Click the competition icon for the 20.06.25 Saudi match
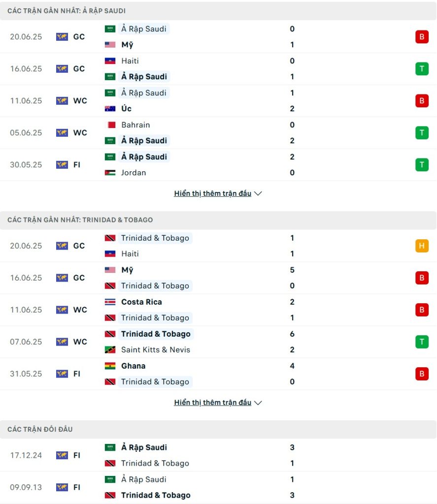This screenshot has height=504, width=437. [x=62, y=36]
